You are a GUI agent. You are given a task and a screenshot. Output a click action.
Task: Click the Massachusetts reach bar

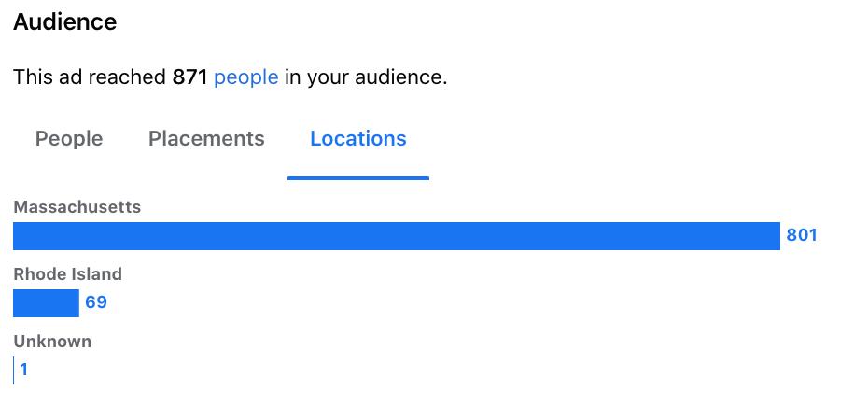pyautogui.click(x=397, y=236)
